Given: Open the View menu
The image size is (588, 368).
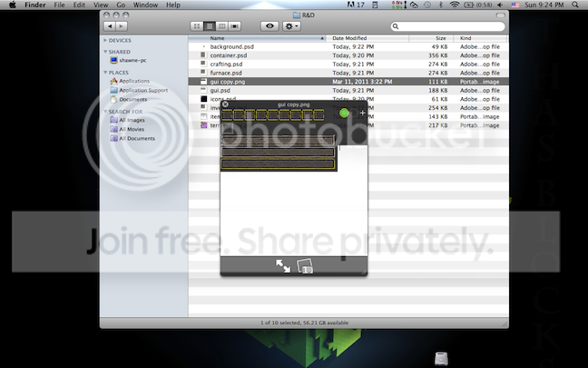Looking at the screenshot, I should coord(97,5).
